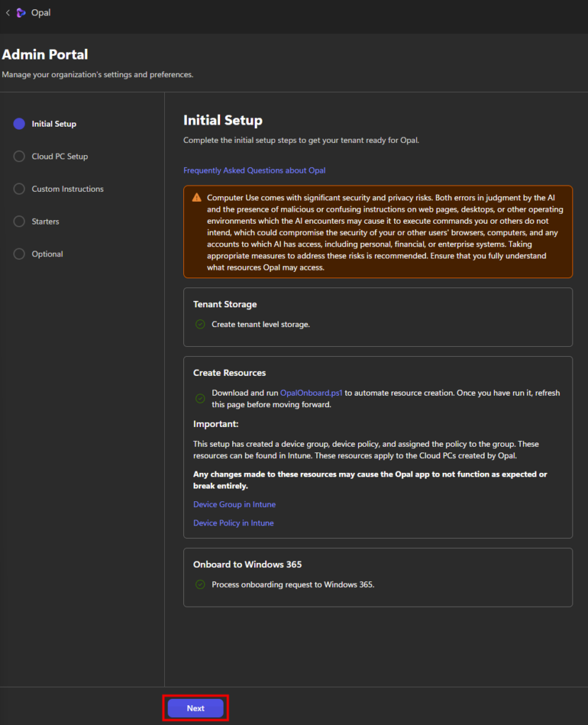The height and width of the screenshot is (725, 588).
Task: Select the filled Initial Setup step circle
Action: tap(19, 124)
